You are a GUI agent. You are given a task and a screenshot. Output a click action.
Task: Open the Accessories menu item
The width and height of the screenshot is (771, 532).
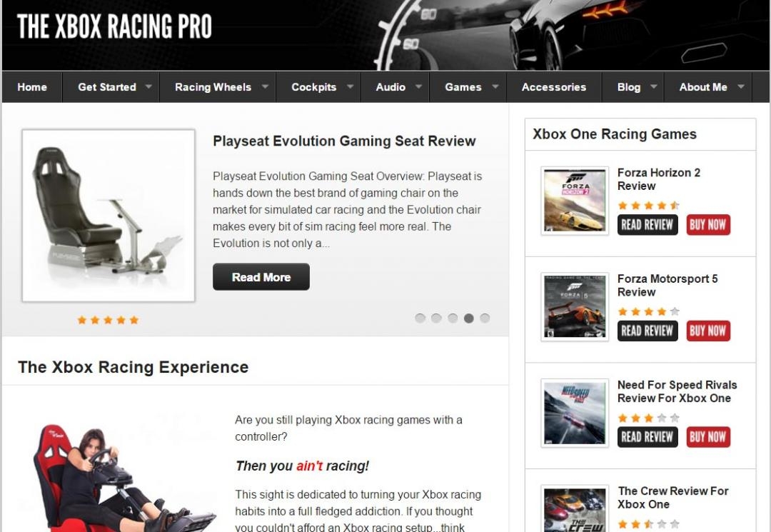(554, 87)
